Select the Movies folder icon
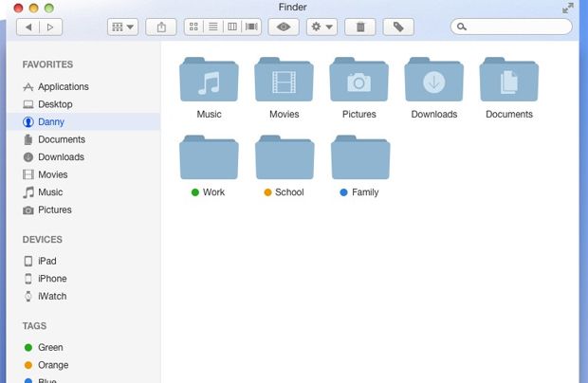 (x=284, y=80)
